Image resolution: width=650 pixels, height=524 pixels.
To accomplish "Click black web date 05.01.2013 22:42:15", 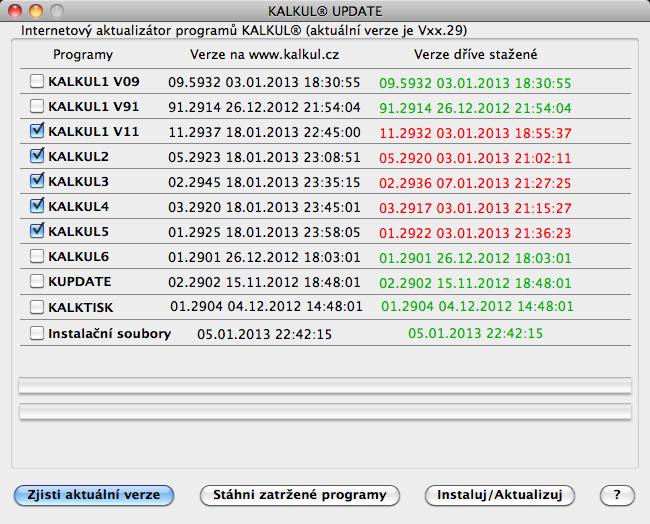I will click(264, 334).
